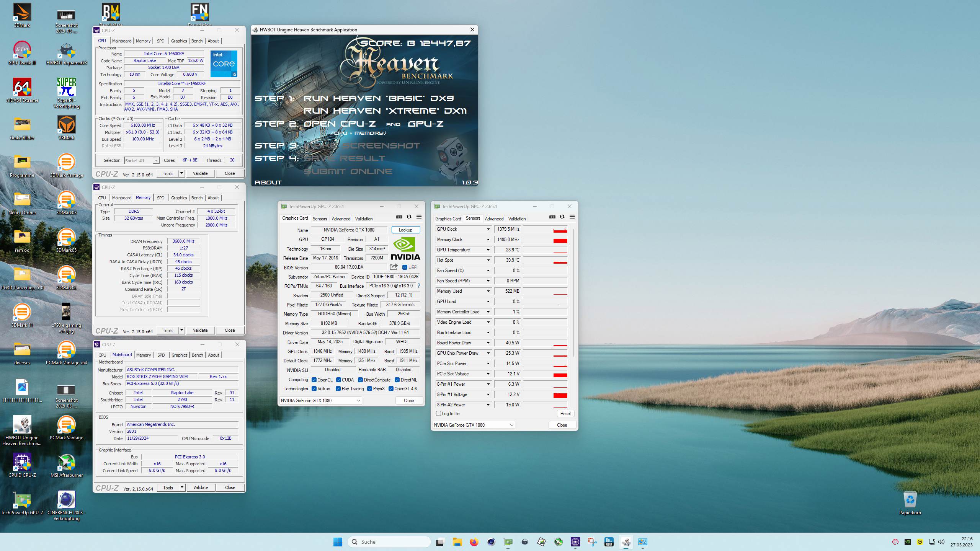Open the GPU selector dropdown in GPU-Z Sensors window
The width and height of the screenshot is (980, 551).
(x=474, y=425)
